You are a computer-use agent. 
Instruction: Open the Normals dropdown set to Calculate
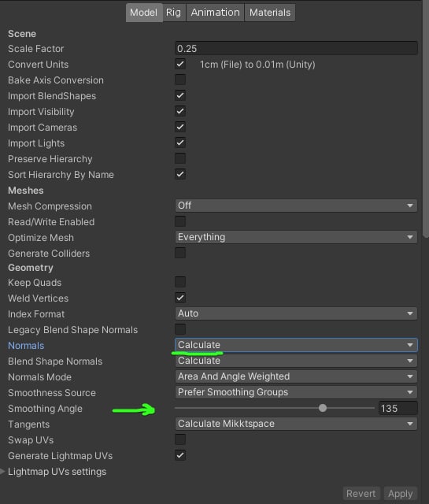tap(296, 345)
